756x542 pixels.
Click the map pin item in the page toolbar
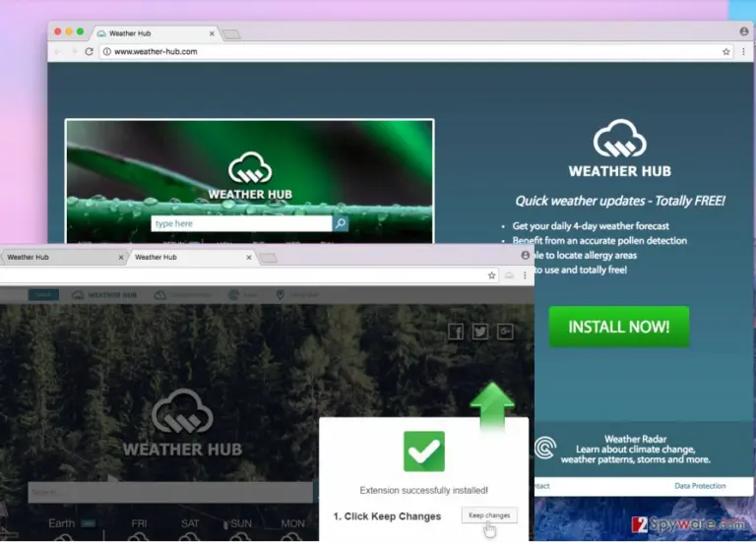297,295
